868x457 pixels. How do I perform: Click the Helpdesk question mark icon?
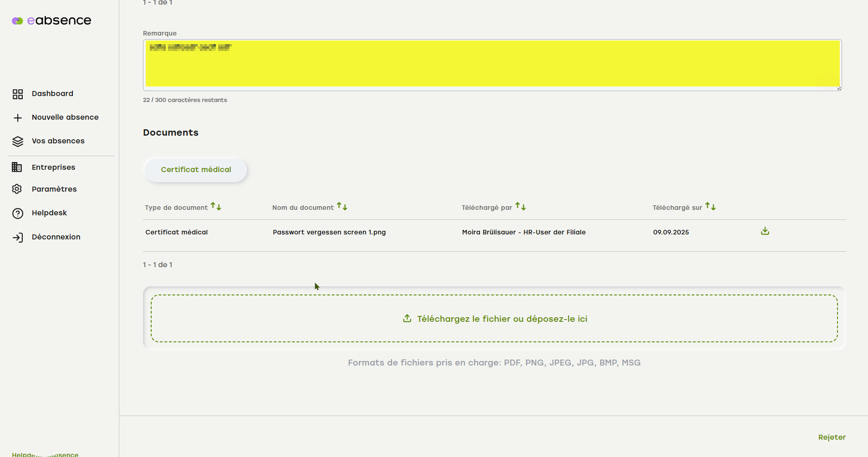pos(18,213)
